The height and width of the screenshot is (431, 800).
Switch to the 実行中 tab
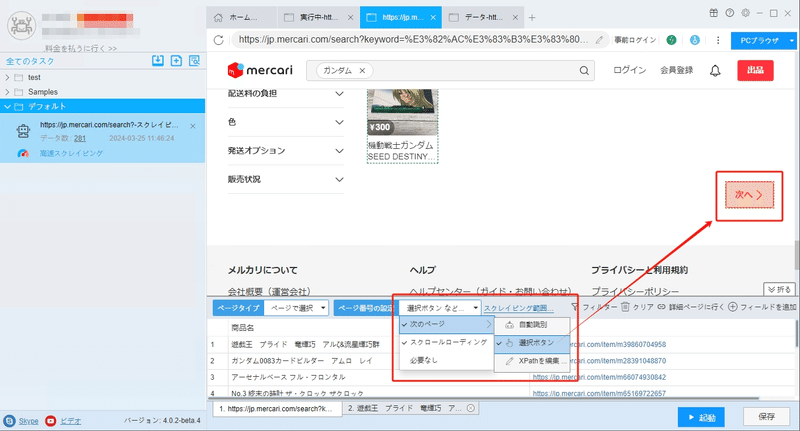point(317,17)
